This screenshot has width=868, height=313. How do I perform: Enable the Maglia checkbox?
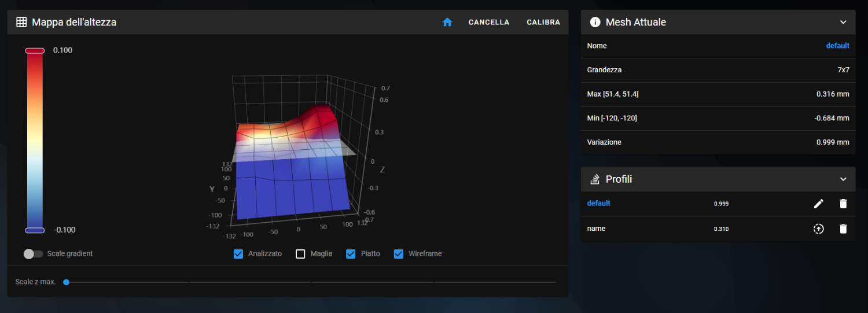click(300, 254)
